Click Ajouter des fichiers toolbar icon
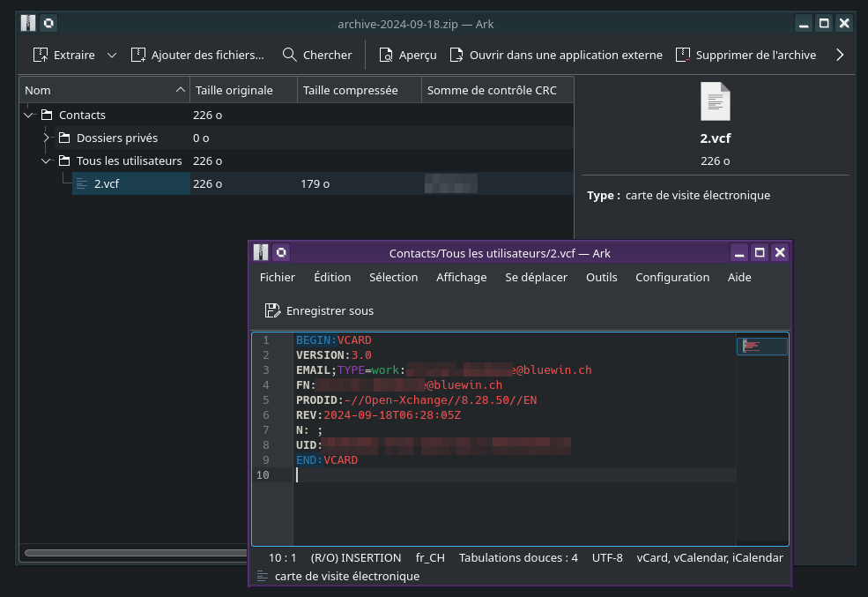 (x=138, y=55)
